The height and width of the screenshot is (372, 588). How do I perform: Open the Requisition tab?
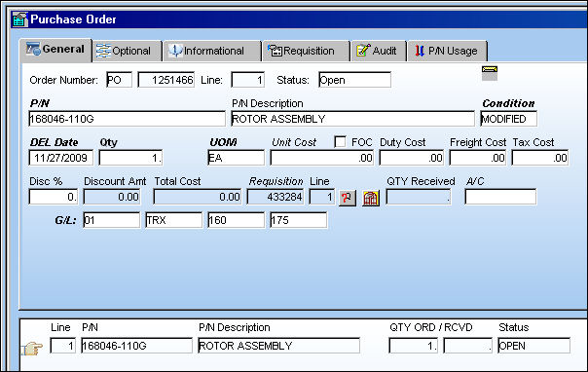[x=306, y=51]
